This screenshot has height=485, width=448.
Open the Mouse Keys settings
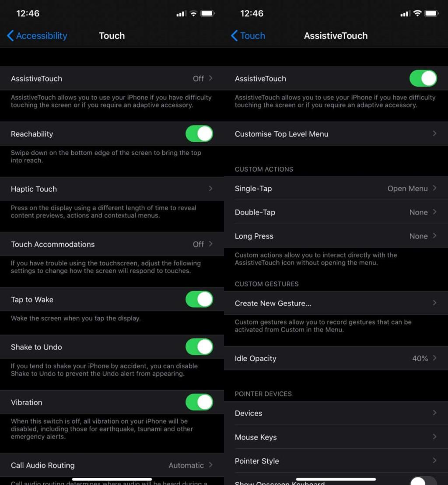pos(336,437)
